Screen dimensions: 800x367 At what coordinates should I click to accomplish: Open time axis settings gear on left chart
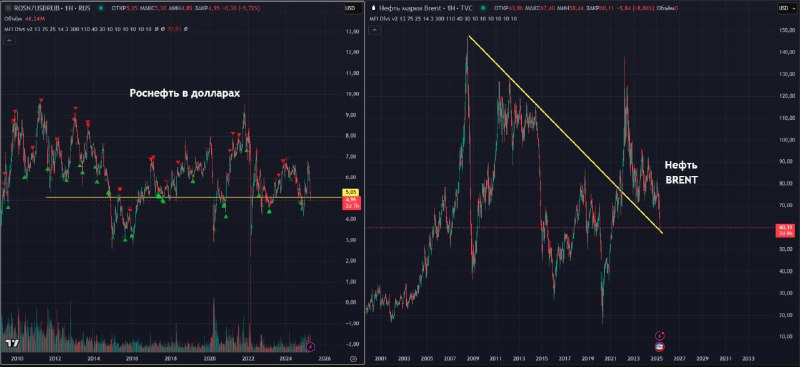353,359
